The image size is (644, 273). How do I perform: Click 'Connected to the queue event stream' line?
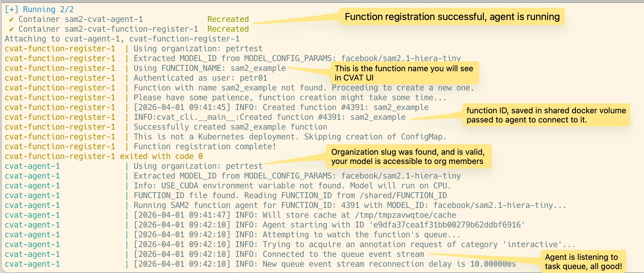click(x=279, y=254)
